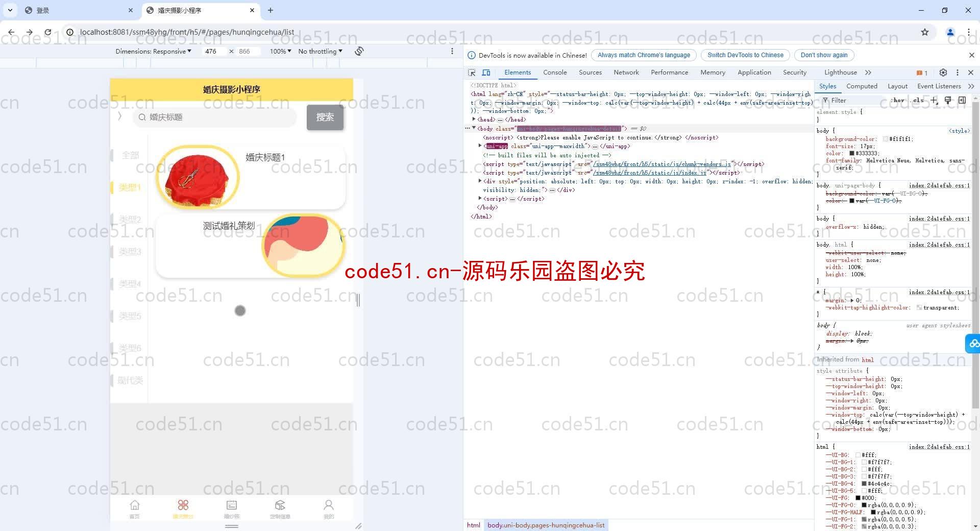Click the rotate screen icon
This screenshot has height=531, width=980.
359,51
